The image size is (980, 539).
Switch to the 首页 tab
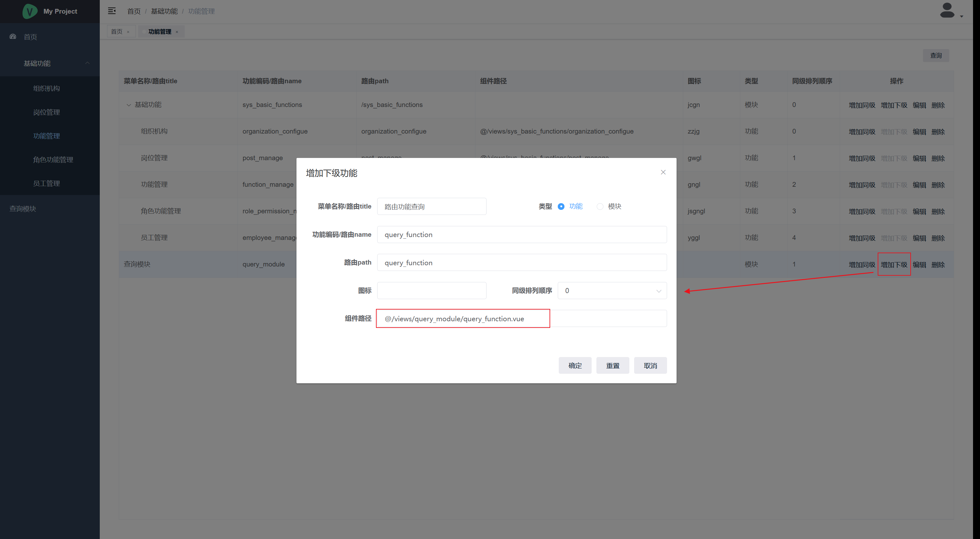[x=117, y=32]
